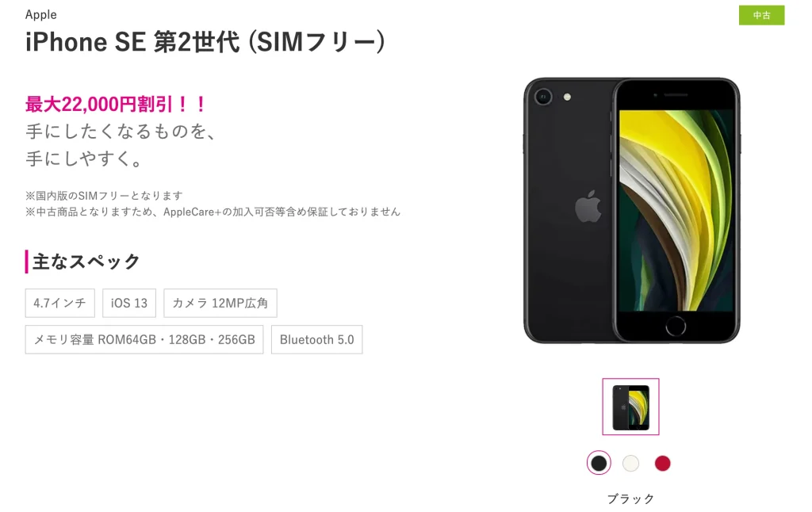This screenshot has height=512, width=812.
Task: Click the AppleCare+ warranty note
Action: [x=213, y=212]
